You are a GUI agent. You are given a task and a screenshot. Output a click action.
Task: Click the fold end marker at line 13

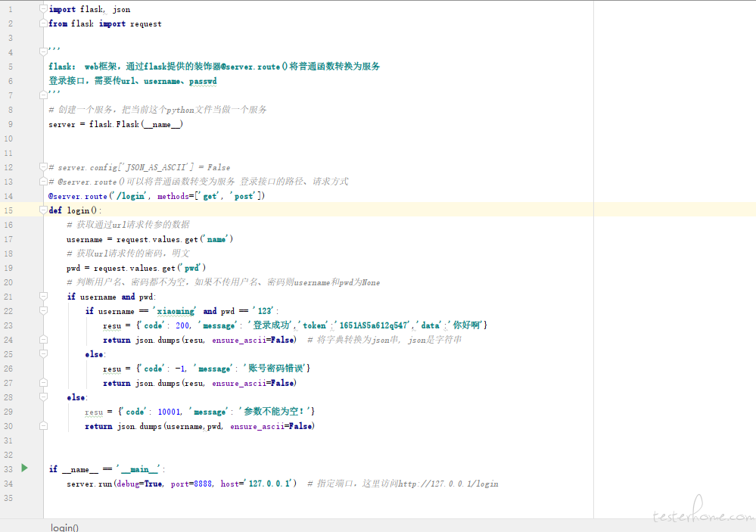point(43,182)
